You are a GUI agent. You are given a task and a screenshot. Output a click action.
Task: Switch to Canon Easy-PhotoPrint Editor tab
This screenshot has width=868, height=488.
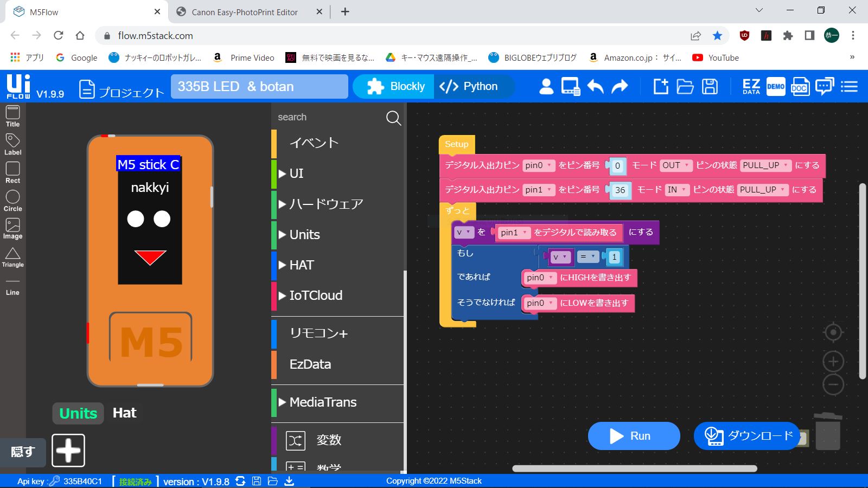(245, 12)
